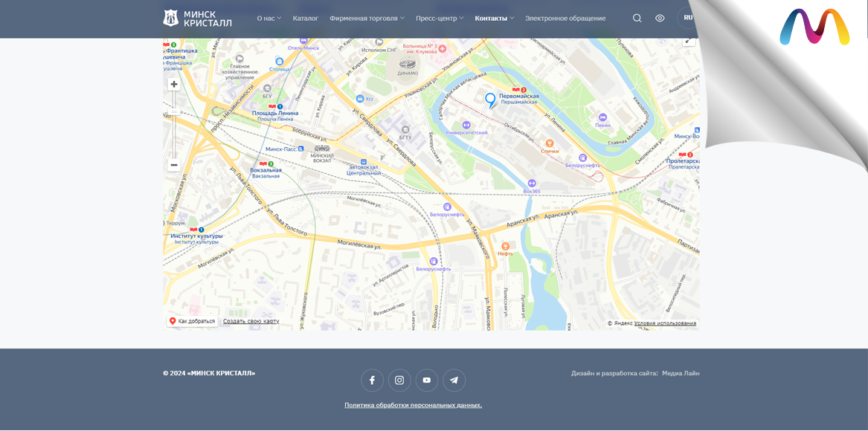This screenshot has width=868, height=431.
Task: Open the Telegram channel icon
Action: coord(454,380)
